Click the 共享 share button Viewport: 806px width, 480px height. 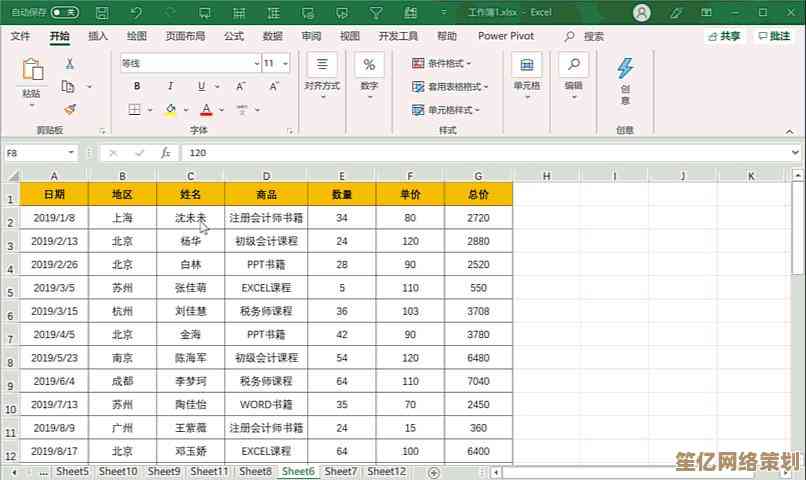(724, 36)
